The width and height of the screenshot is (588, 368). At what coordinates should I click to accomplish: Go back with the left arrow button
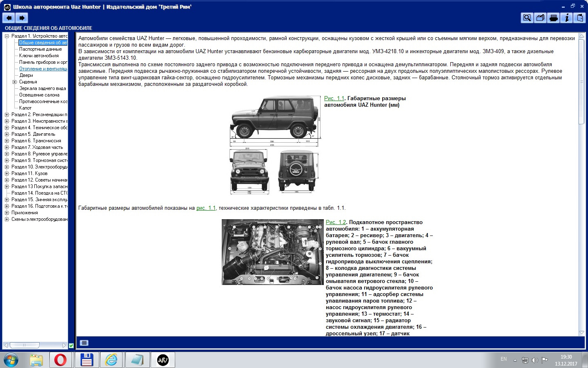click(9, 18)
